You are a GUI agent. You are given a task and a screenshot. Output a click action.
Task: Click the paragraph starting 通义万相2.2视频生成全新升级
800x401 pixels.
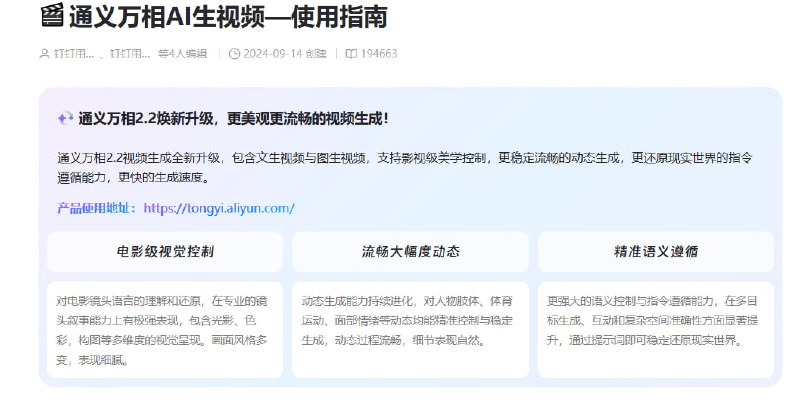[405, 168]
